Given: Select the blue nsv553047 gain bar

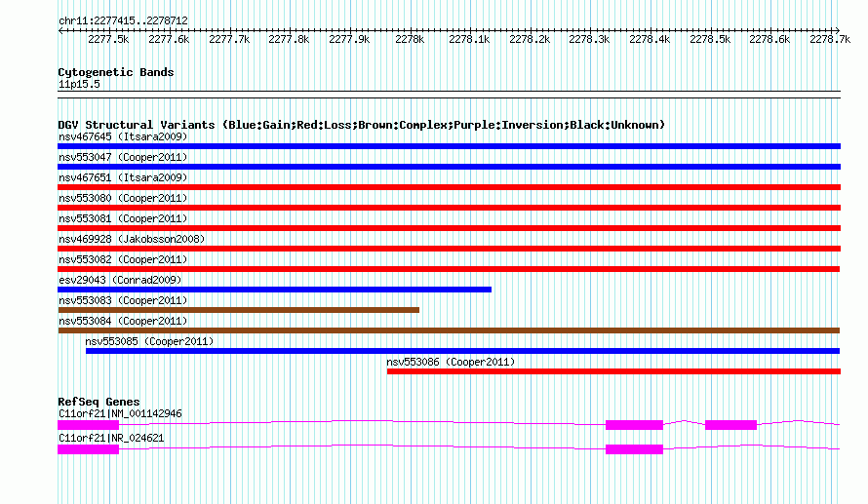Looking at the screenshot, I should pos(449,167).
